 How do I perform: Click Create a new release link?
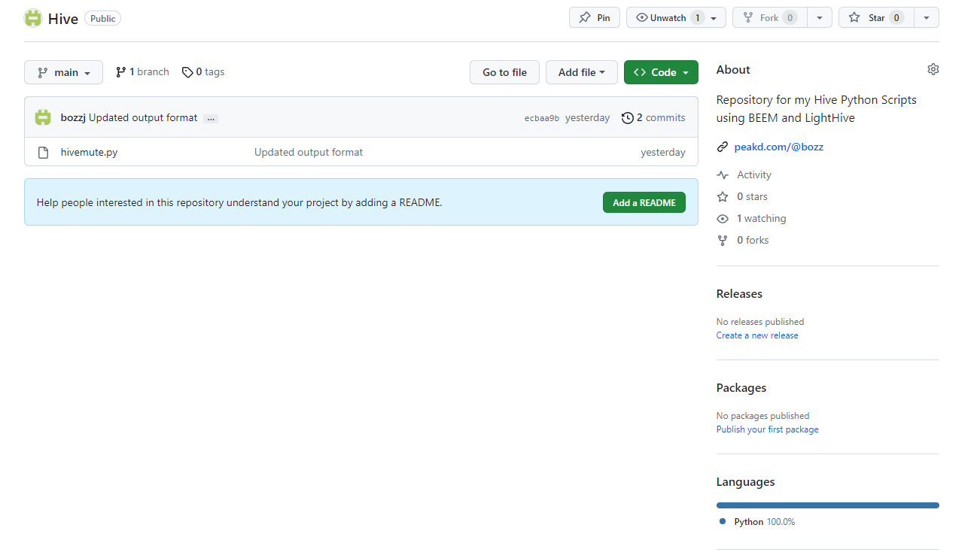[x=757, y=335]
